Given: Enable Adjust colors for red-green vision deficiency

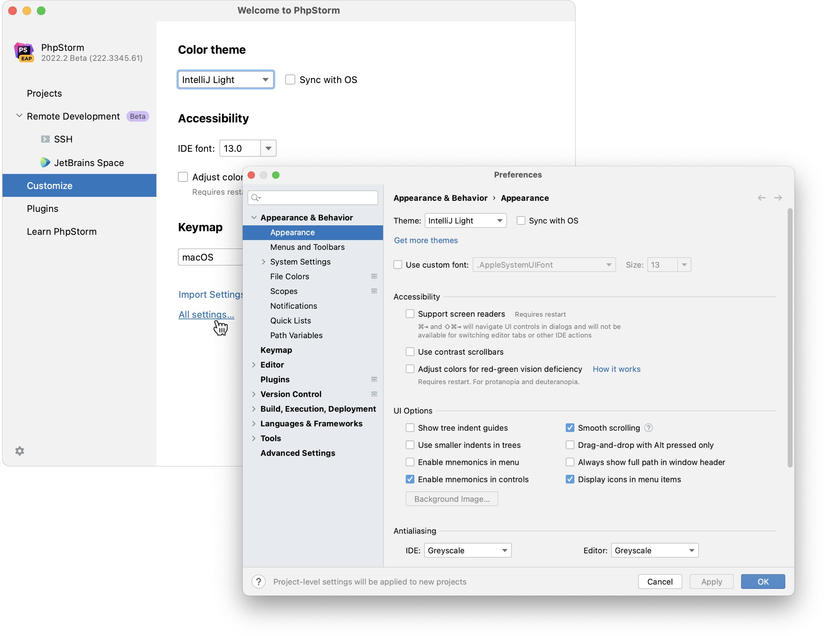Looking at the screenshot, I should point(410,369).
